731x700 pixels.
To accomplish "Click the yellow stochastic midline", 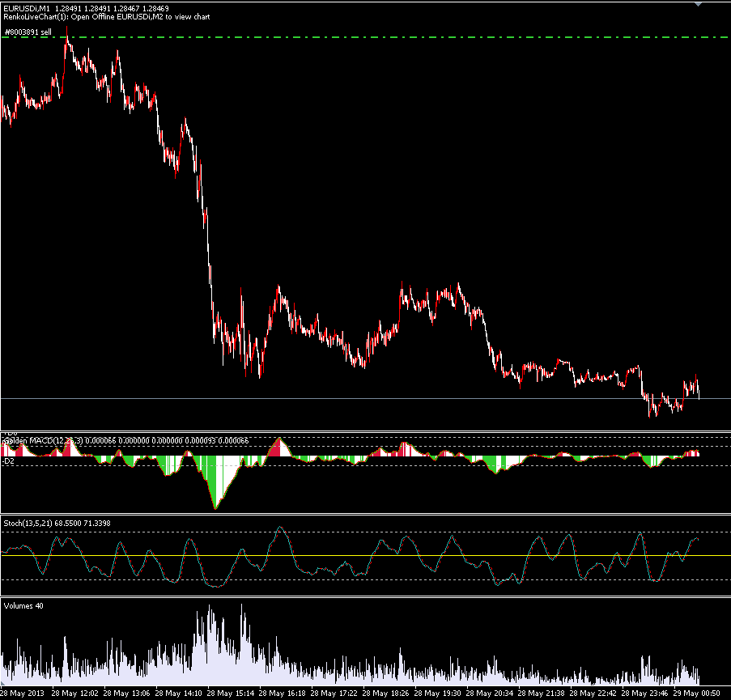I will tap(366, 555).
